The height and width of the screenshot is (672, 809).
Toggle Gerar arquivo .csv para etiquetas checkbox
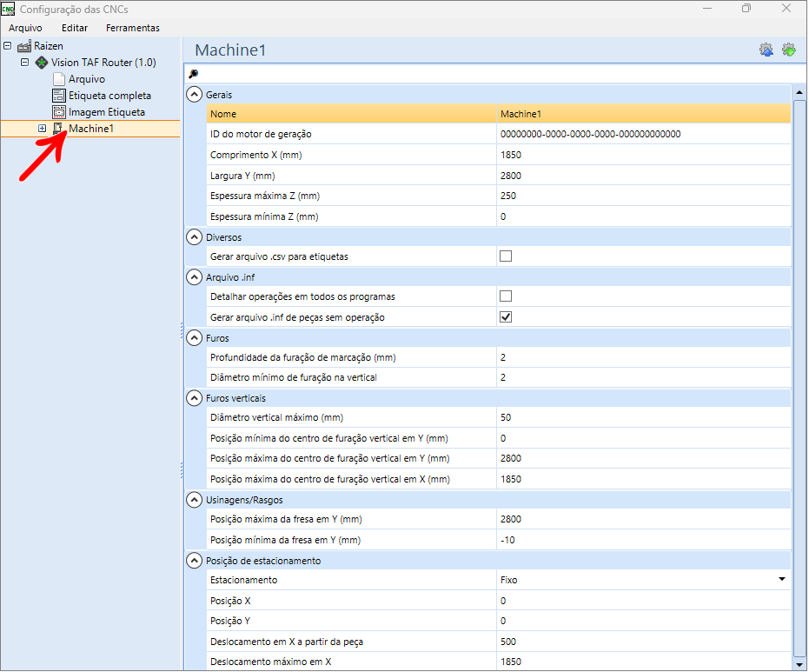[506, 256]
